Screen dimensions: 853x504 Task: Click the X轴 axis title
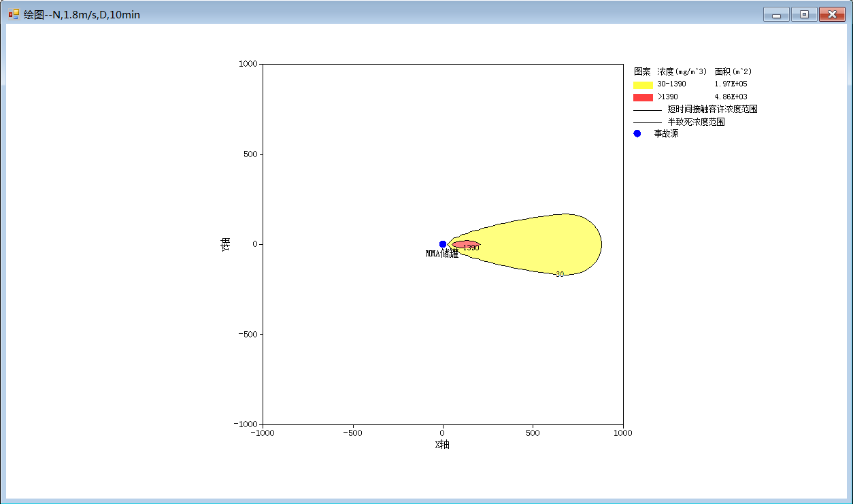pos(442,445)
